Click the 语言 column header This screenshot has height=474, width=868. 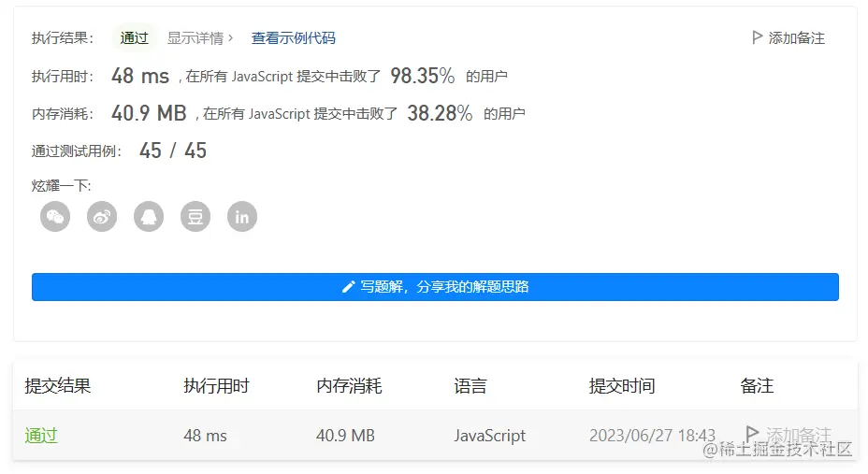pos(470,385)
